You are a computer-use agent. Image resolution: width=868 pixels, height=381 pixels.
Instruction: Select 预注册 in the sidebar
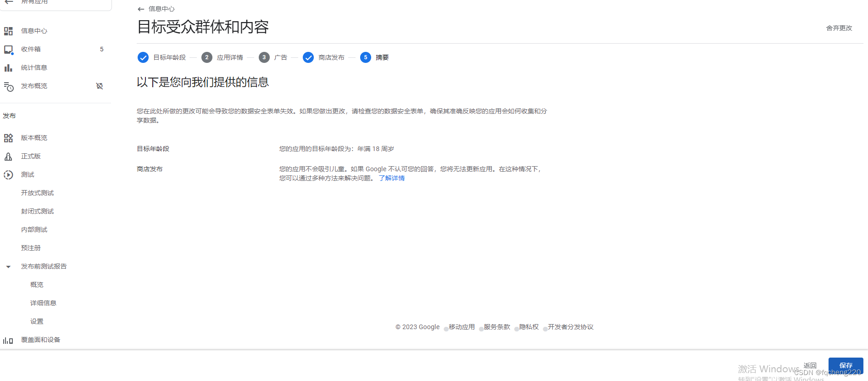pos(31,248)
